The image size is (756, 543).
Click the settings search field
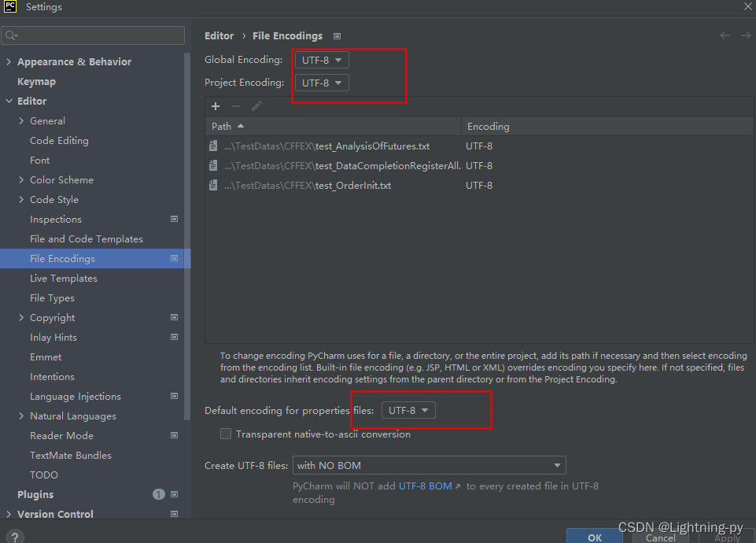(93, 35)
